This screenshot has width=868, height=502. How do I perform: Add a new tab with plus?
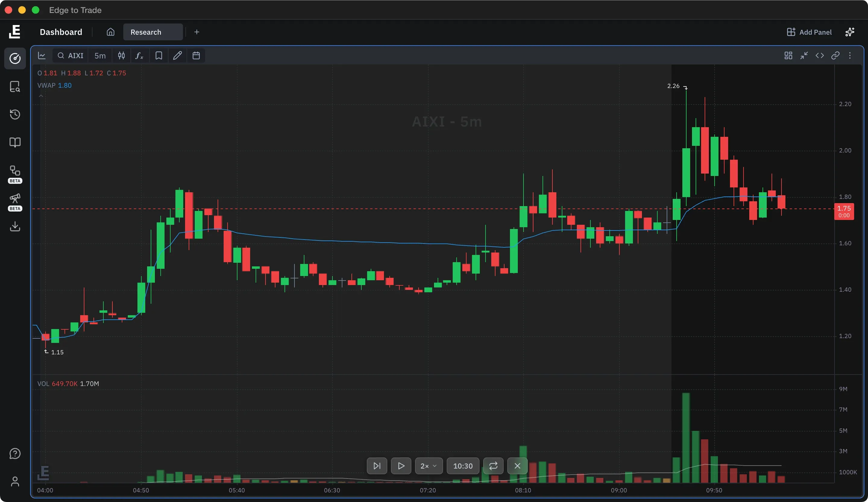197,32
